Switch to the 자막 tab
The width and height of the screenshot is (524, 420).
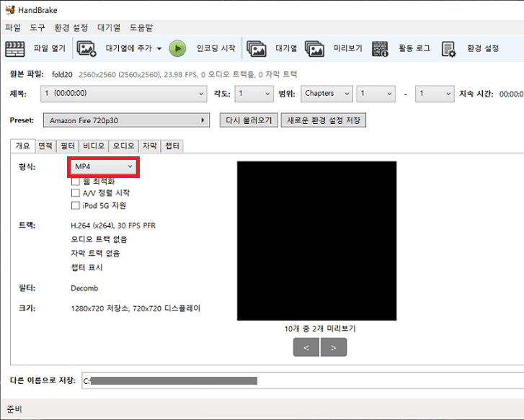click(x=150, y=146)
